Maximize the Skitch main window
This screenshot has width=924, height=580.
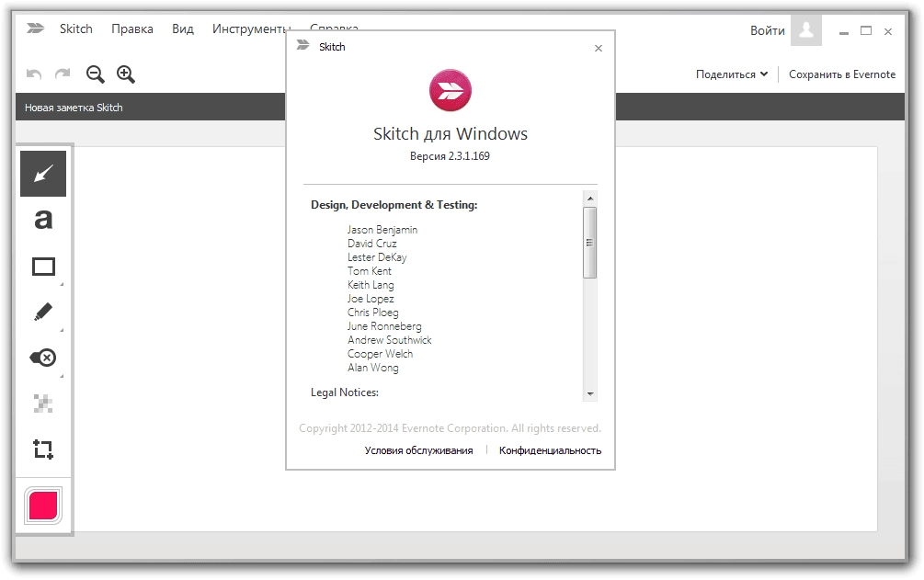click(866, 30)
